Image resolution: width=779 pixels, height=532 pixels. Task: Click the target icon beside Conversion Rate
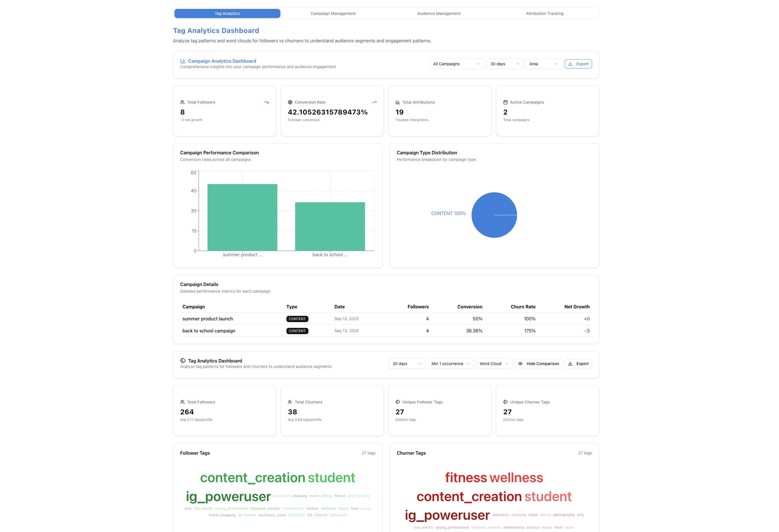(x=290, y=102)
